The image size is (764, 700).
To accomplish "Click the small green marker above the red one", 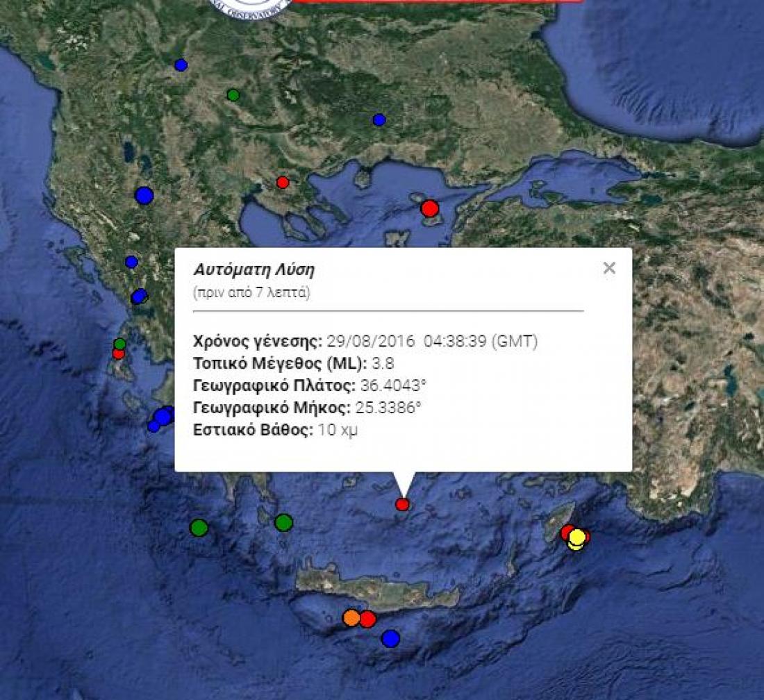I will tap(119, 344).
